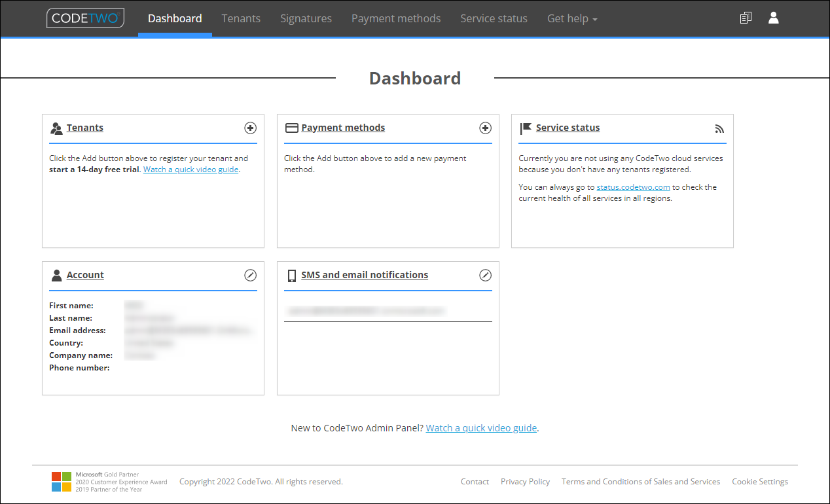Click the Service status flag icon

(526, 128)
